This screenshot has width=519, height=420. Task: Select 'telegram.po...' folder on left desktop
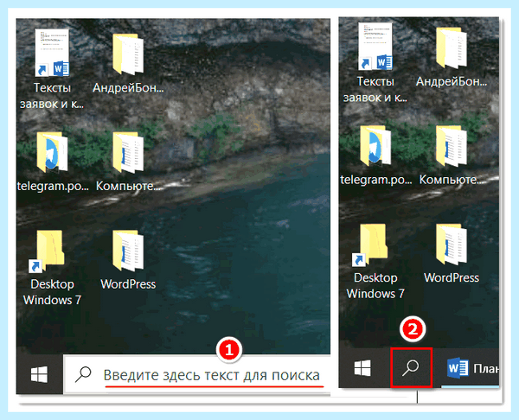click(53, 162)
